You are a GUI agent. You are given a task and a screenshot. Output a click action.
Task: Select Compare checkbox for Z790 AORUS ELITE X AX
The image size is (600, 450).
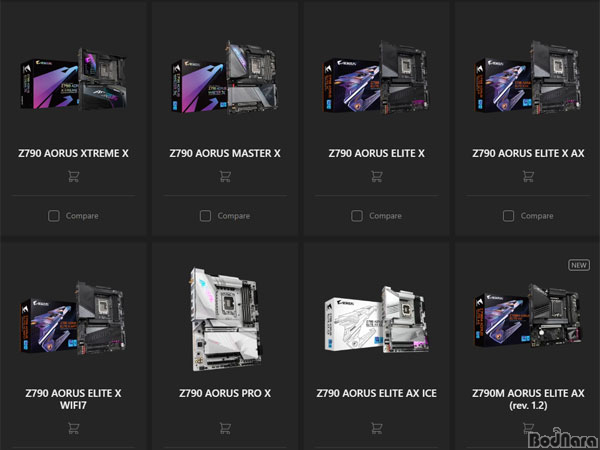pyautogui.click(x=508, y=216)
